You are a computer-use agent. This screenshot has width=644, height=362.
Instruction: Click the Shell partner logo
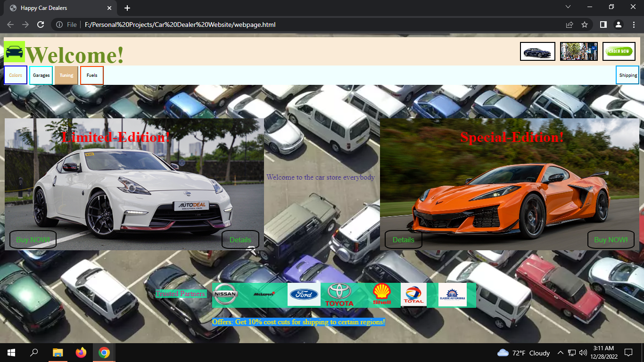(x=381, y=294)
